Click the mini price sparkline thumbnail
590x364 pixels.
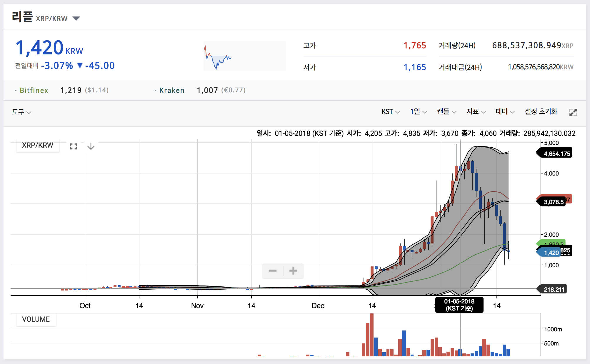245,56
